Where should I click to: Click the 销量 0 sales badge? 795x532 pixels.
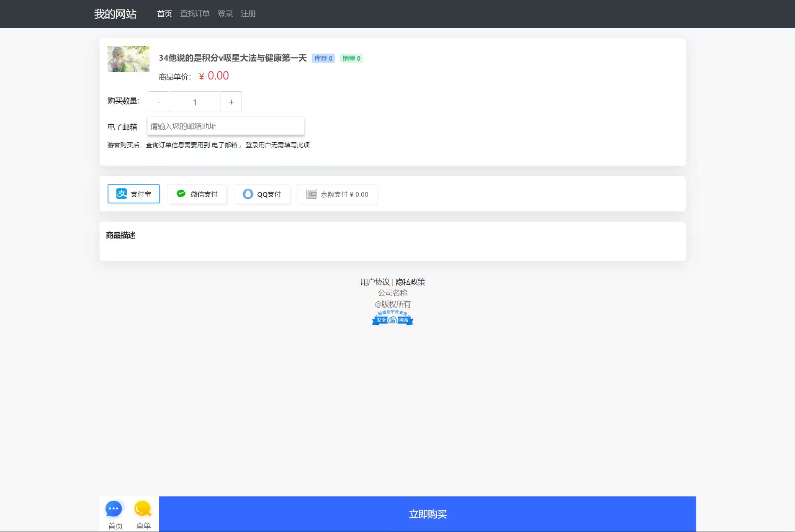coord(351,58)
